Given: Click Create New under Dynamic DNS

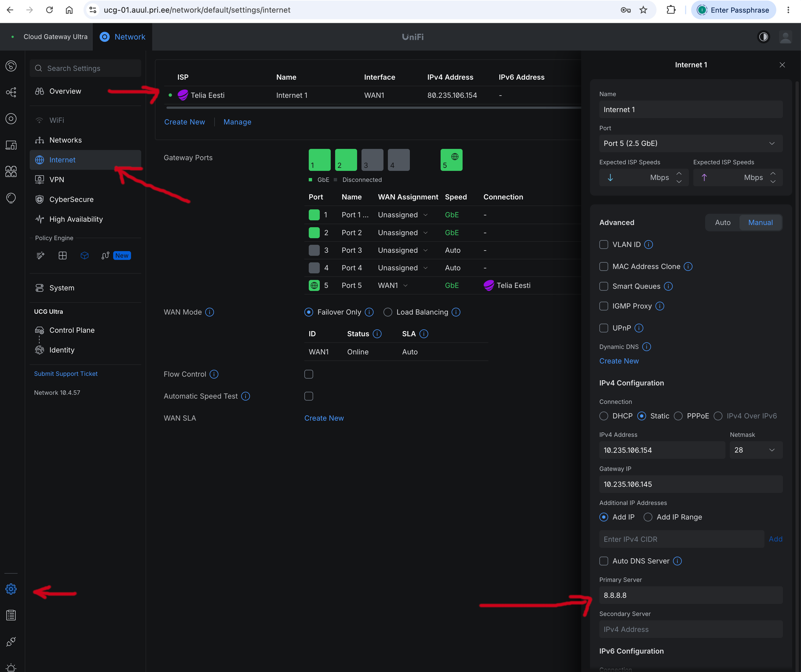Looking at the screenshot, I should coord(619,361).
